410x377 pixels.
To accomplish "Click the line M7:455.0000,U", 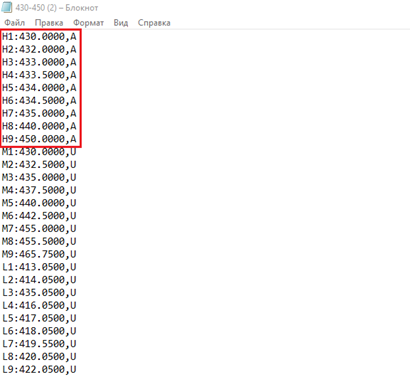I will click(x=39, y=228).
